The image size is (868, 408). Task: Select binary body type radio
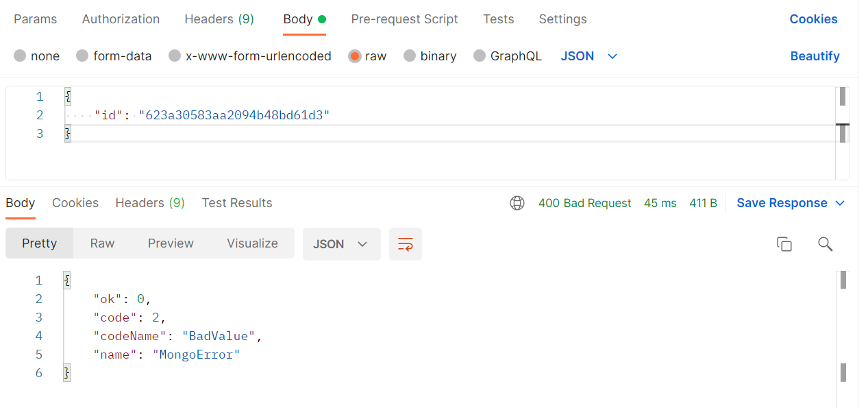(x=410, y=56)
